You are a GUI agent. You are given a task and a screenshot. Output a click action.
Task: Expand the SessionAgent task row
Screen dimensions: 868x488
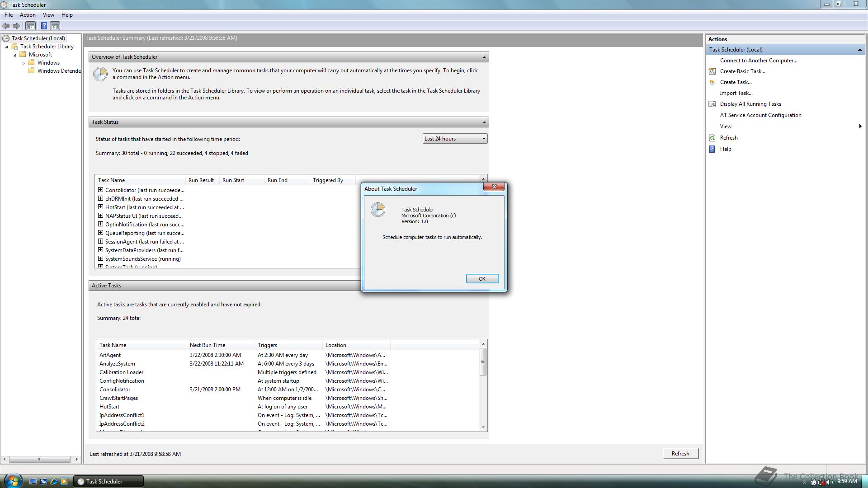(100, 242)
